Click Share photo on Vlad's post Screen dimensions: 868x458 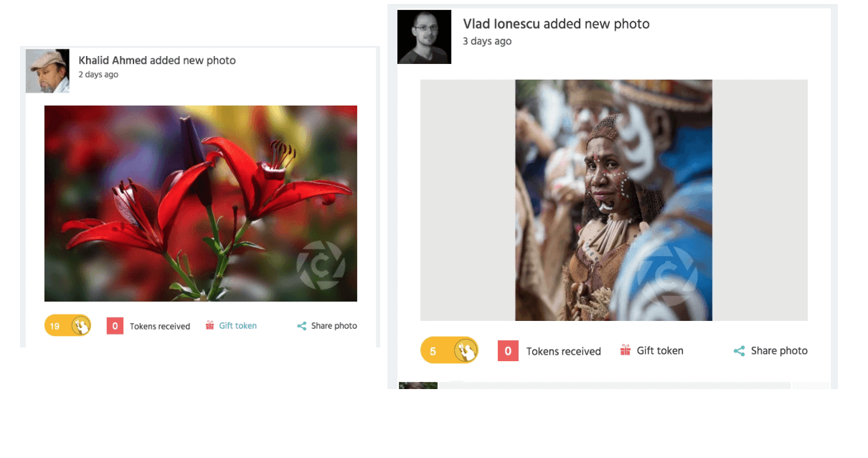point(779,350)
